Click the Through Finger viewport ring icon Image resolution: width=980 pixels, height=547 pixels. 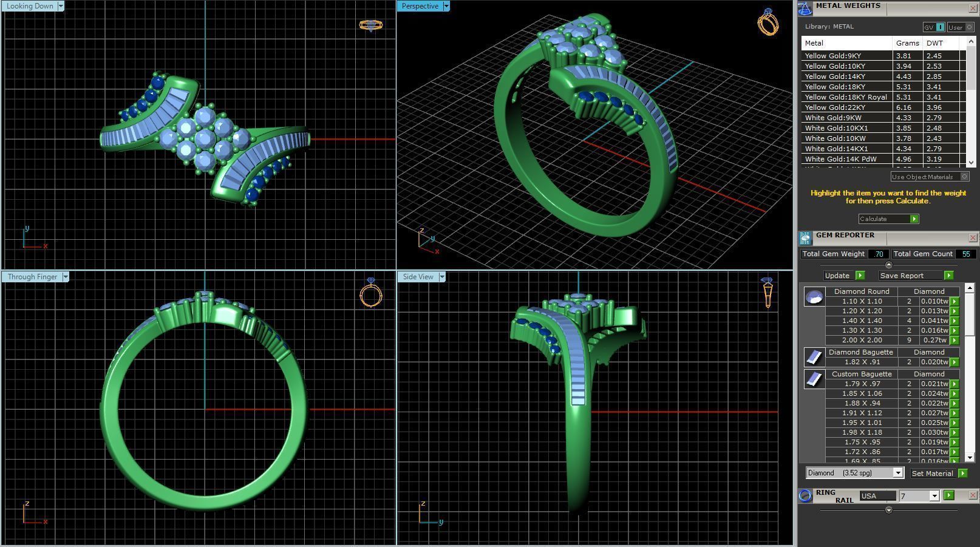coord(371,293)
